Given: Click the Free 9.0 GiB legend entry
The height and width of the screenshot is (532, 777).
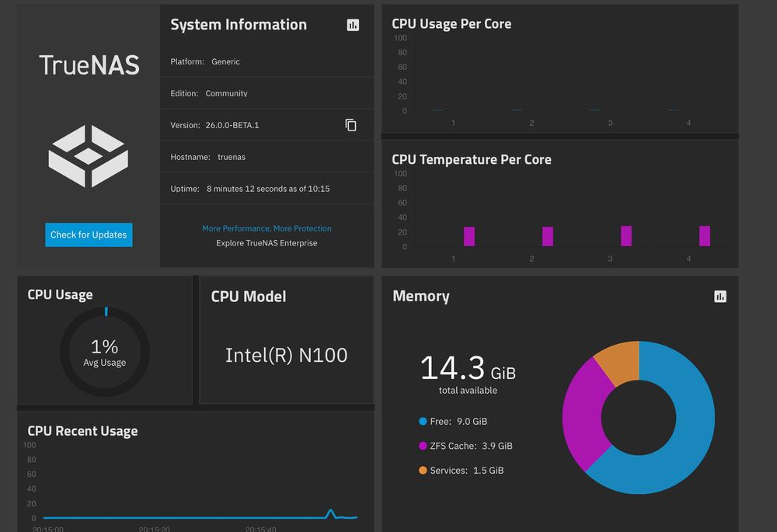Looking at the screenshot, I should (x=453, y=422).
